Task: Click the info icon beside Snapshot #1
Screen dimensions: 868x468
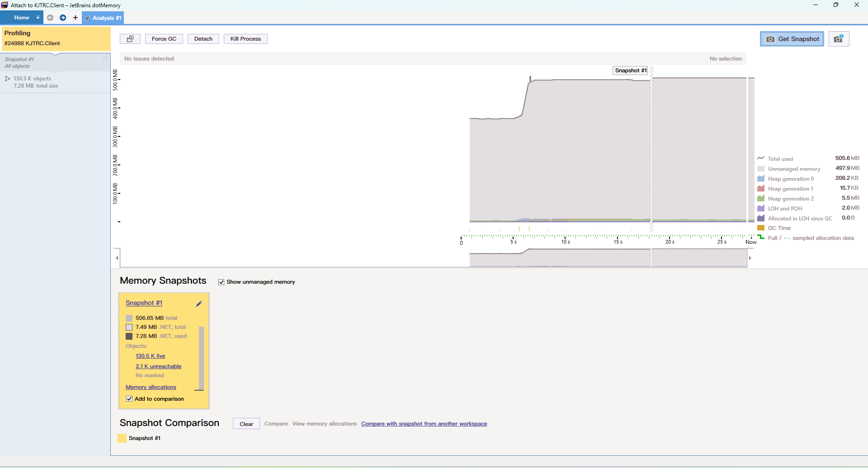Action: 105,58
